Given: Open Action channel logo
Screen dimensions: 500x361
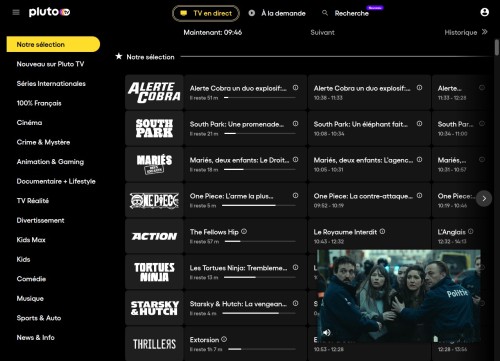Looking at the screenshot, I should point(154,236).
